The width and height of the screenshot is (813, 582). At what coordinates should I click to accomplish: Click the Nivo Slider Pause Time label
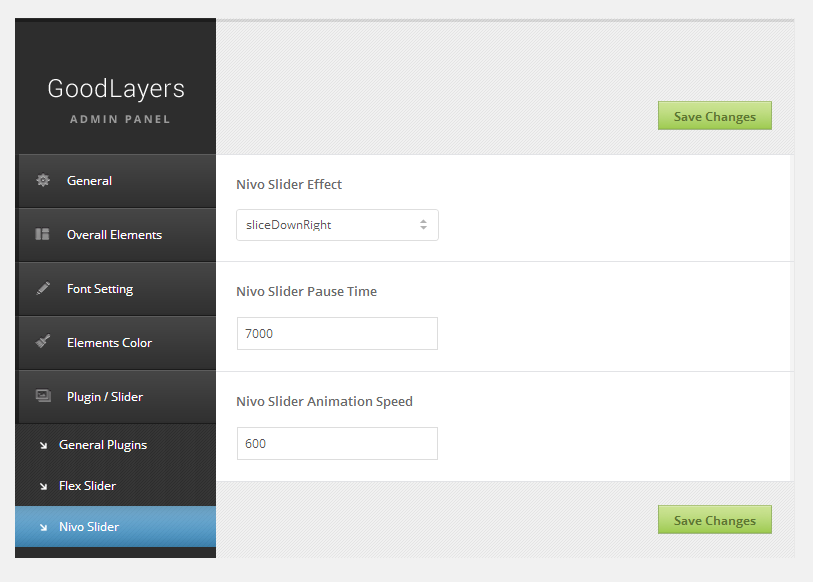(306, 292)
